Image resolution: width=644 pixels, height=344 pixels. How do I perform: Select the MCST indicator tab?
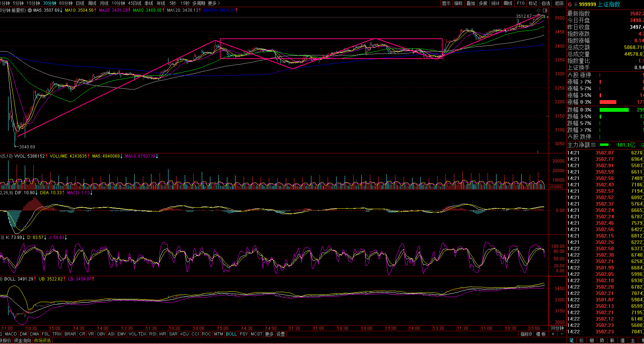coord(256,334)
